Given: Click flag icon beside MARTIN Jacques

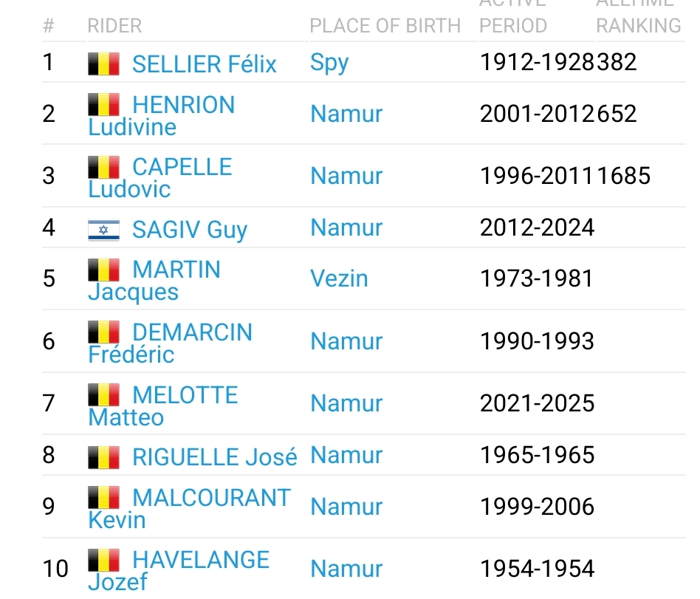Looking at the screenshot, I should point(103,270).
